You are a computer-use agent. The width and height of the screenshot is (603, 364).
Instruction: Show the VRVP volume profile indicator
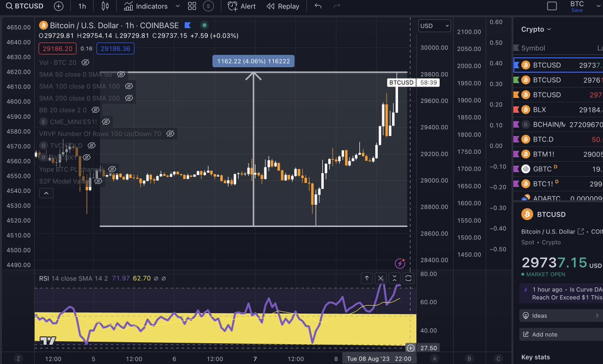coord(170,134)
